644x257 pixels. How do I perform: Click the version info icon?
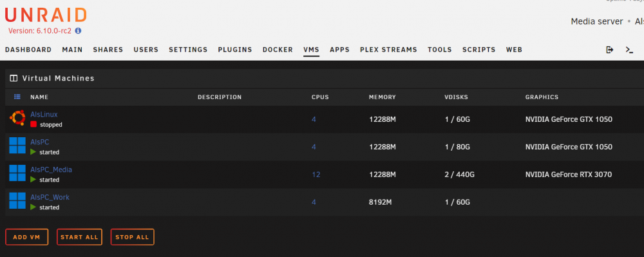point(78,30)
